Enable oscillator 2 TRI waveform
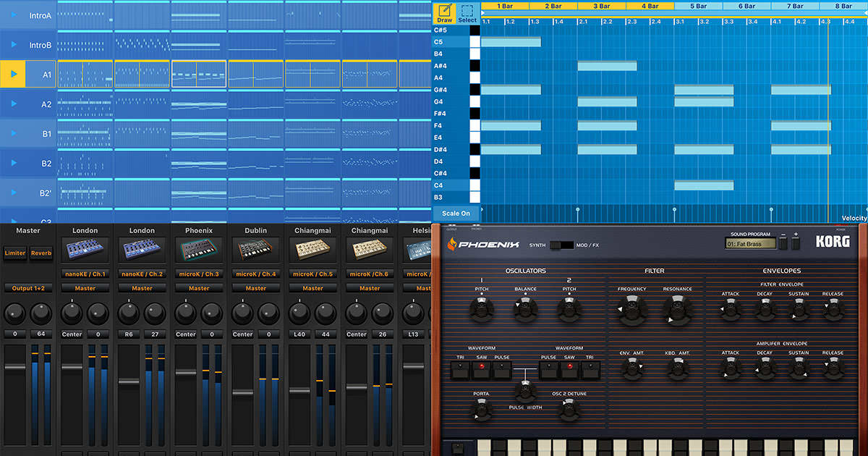The image size is (868, 456). [590, 370]
